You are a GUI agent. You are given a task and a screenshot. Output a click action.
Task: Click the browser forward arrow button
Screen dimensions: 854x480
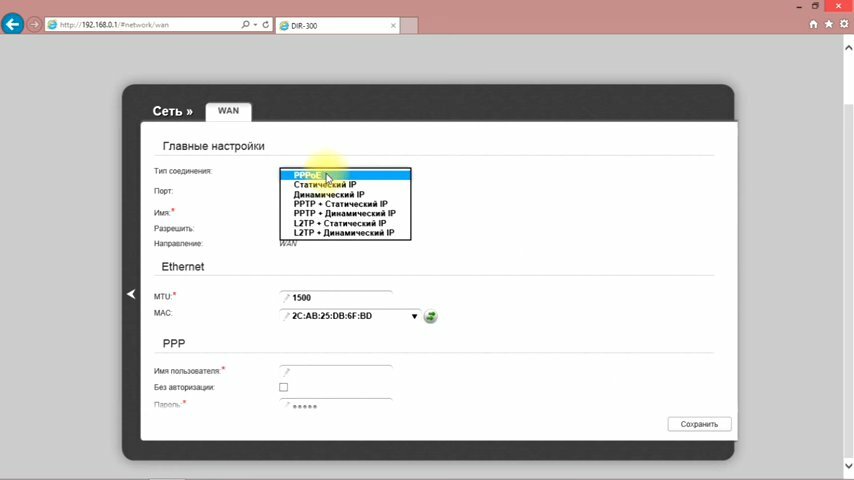click(34, 25)
